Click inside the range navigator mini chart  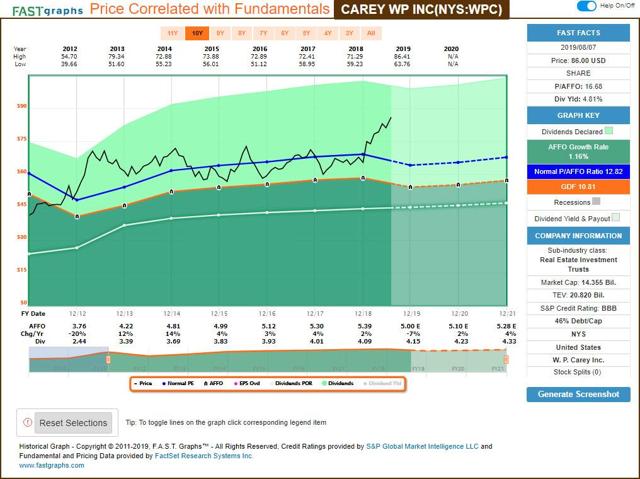click(267, 359)
